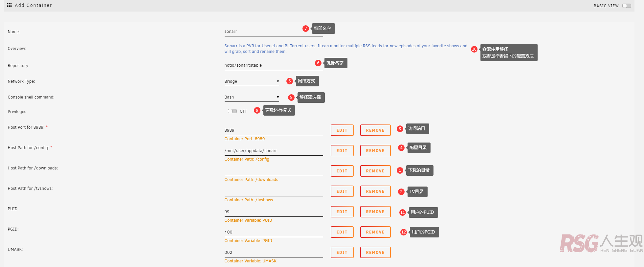Click the 'Container Path: /tvshows' text

tap(249, 200)
